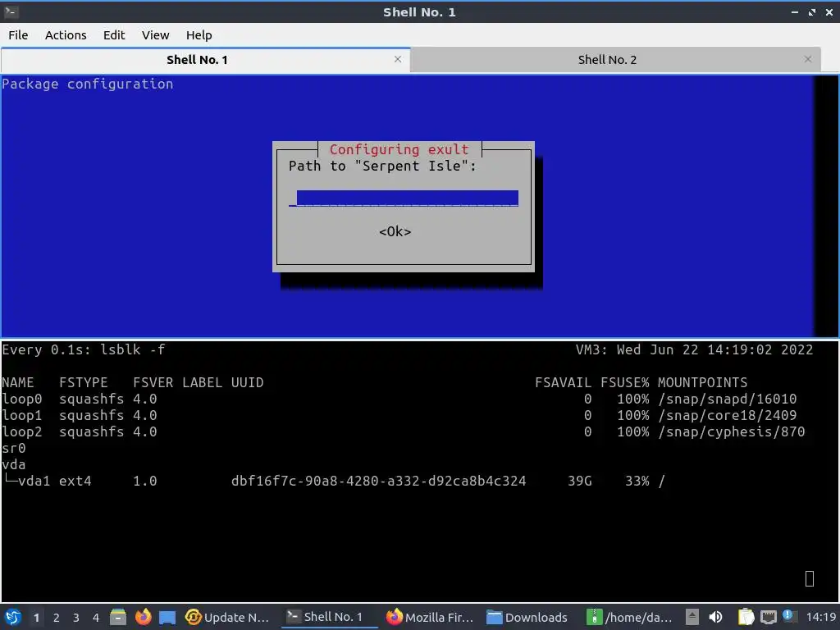
Task: Switch to the Shell No. 2 tab
Action: coord(607,60)
